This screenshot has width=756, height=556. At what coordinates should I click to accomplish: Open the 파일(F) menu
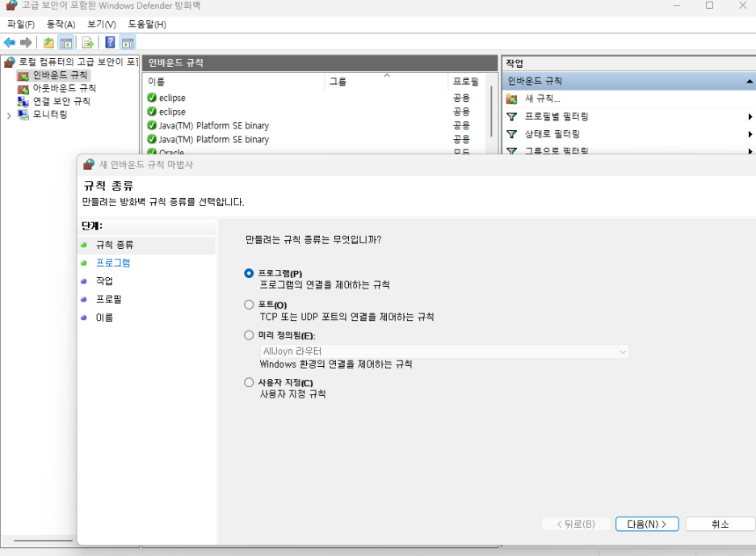point(21,24)
